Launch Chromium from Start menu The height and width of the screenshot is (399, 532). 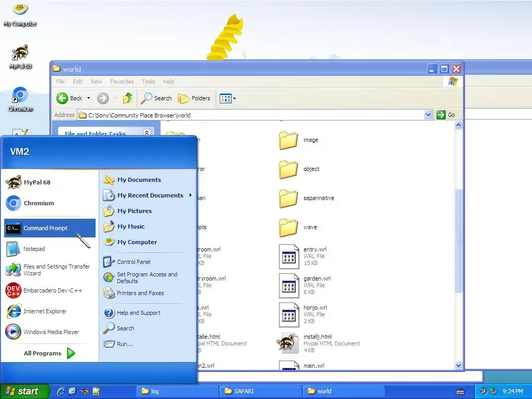49,203
